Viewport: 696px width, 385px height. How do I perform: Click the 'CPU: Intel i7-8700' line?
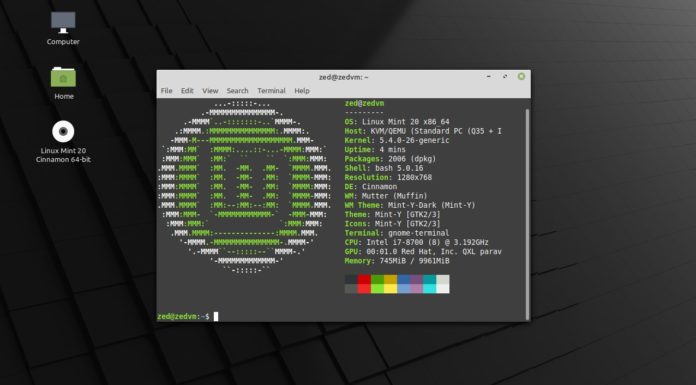pos(416,242)
